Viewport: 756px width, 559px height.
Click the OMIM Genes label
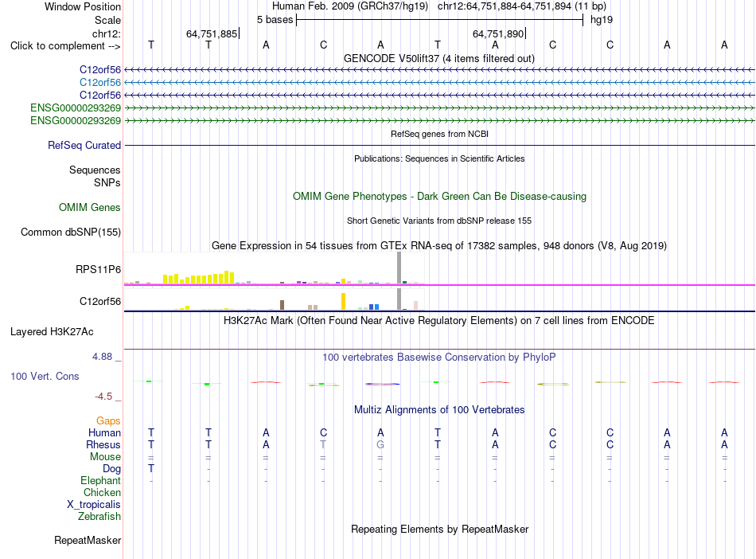pyautogui.click(x=89, y=207)
